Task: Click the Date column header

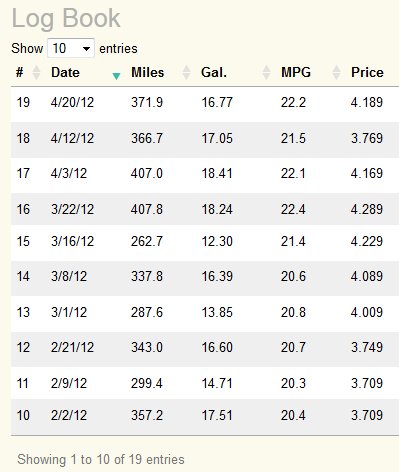Action: click(65, 73)
